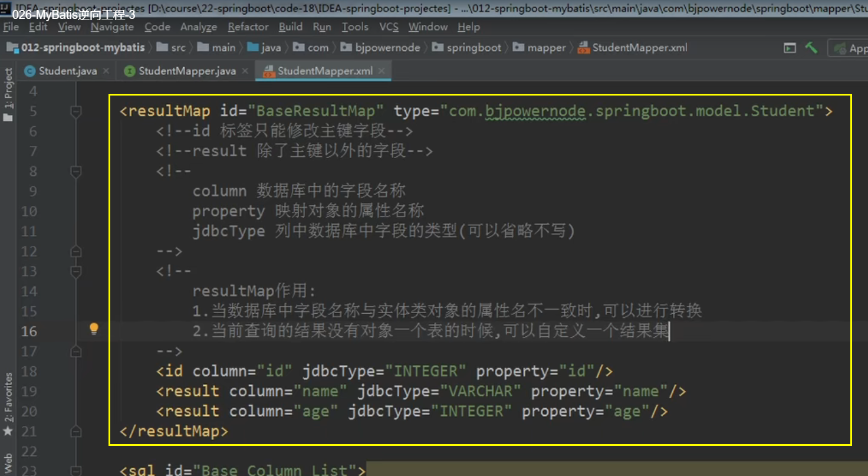Click the property="id" attribute on line 18
Viewport: 868px width, 476px height.
[x=535, y=372]
